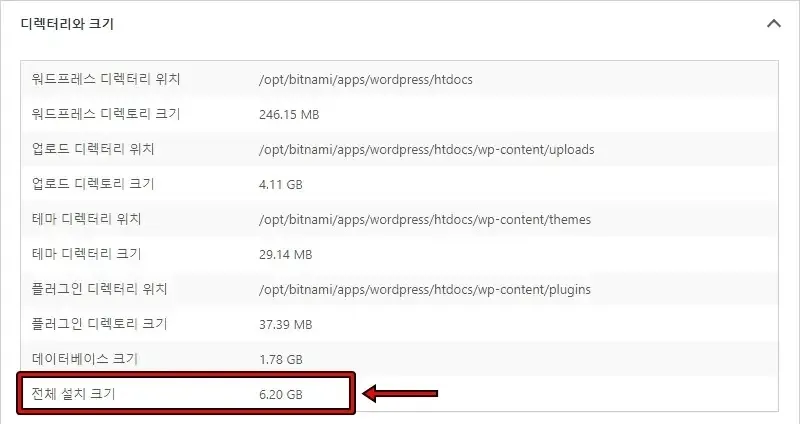Select the 테마 디렉터리 위치 label

86,219
